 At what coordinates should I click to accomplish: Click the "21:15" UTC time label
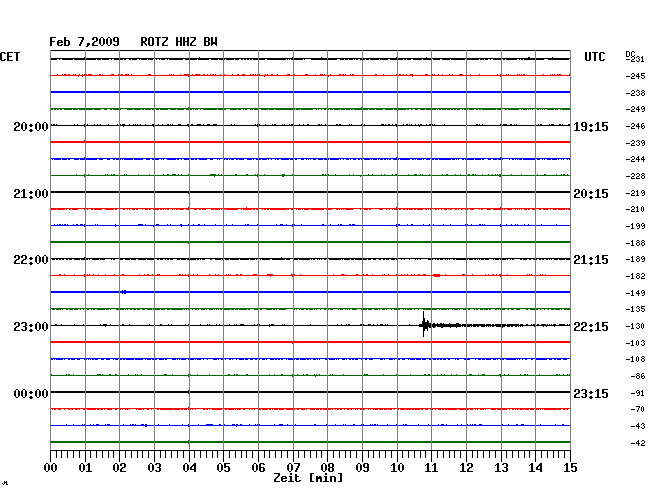point(591,260)
